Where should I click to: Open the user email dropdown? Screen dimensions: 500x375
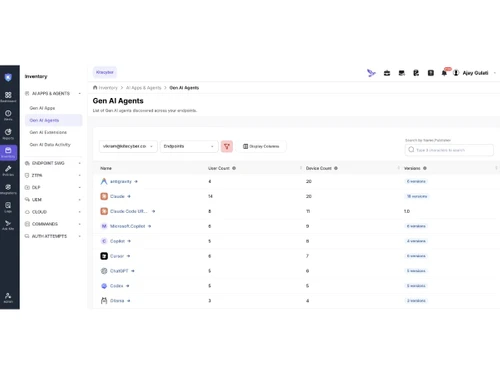[128, 146]
